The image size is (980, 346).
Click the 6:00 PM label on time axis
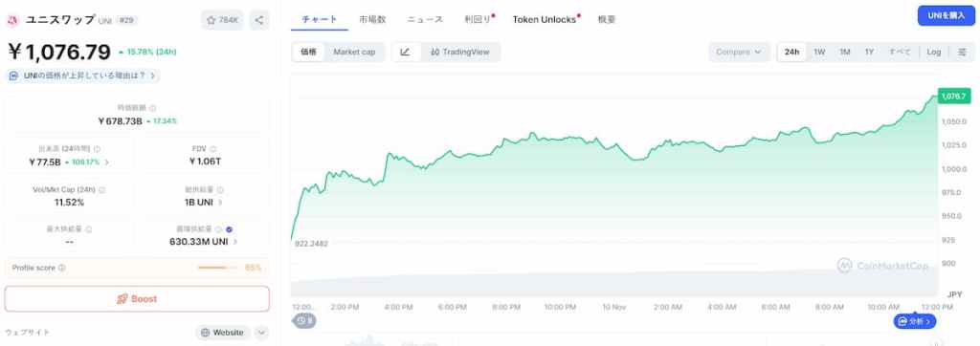(452, 307)
